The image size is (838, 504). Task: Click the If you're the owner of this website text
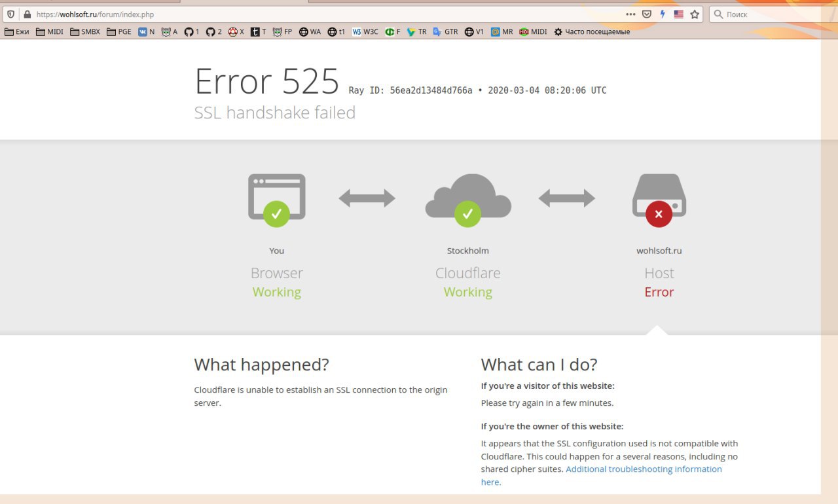click(553, 426)
